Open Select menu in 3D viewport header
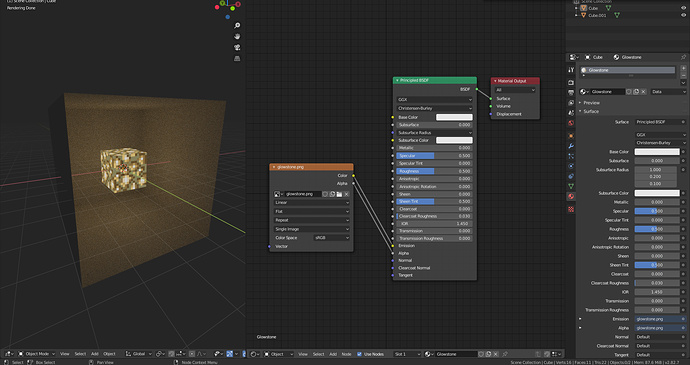The height and width of the screenshot is (365, 690). pos(80,354)
